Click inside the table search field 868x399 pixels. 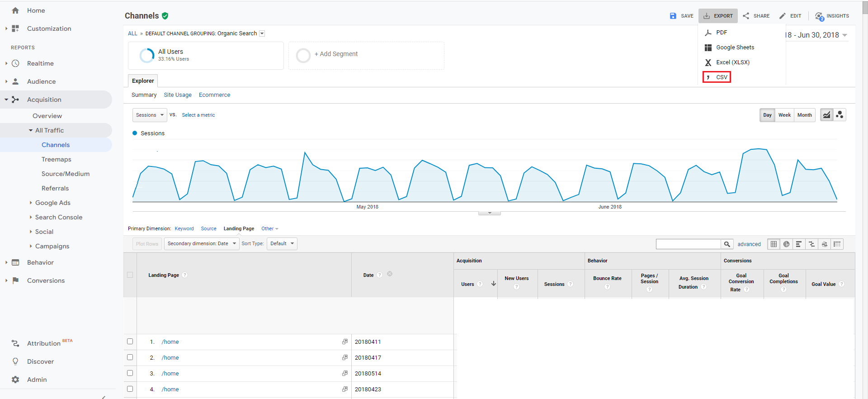tap(688, 244)
